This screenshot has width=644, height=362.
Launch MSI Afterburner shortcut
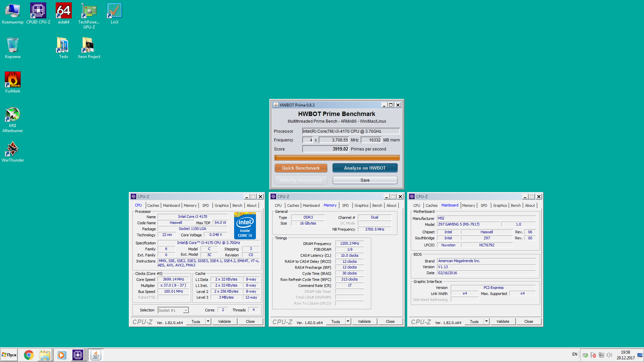click(13, 120)
